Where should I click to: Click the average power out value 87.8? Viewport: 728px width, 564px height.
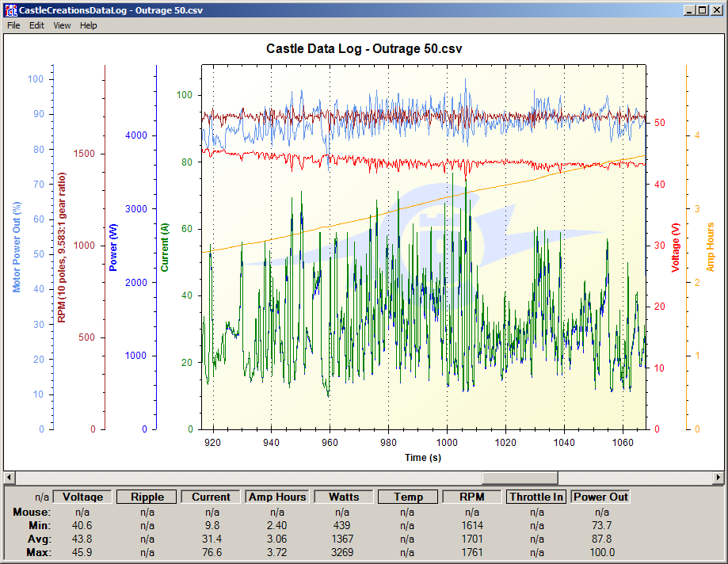click(x=602, y=539)
